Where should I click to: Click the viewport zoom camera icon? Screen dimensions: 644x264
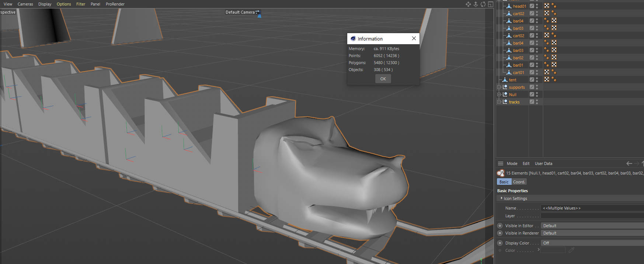click(x=476, y=4)
